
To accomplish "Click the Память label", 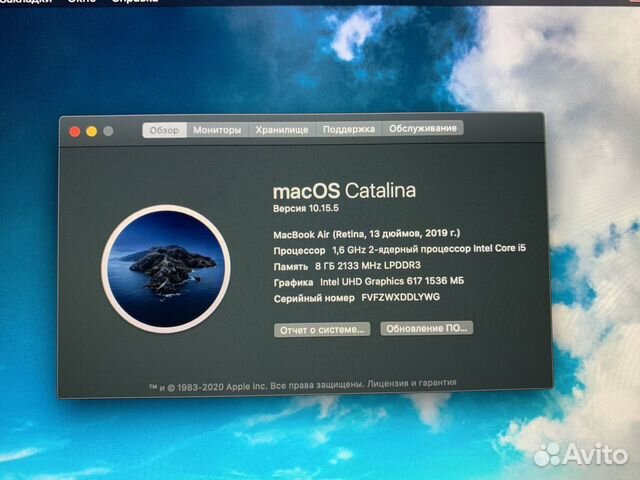I will (291, 267).
